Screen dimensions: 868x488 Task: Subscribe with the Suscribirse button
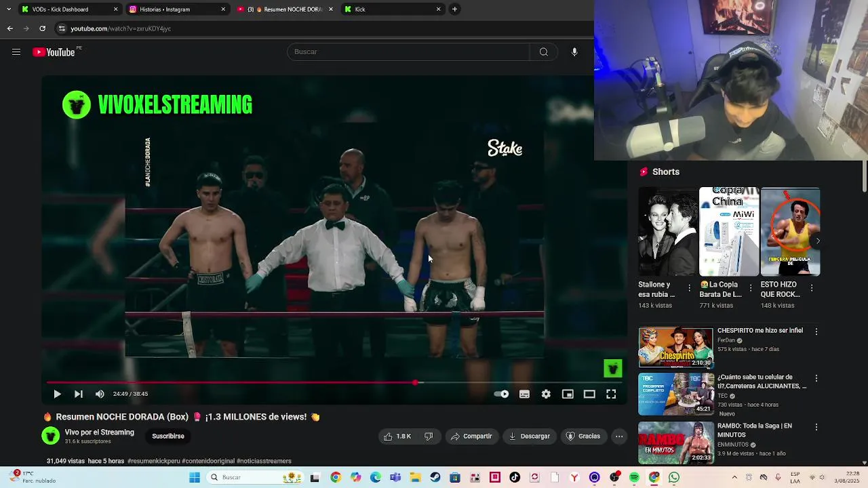coord(168,436)
